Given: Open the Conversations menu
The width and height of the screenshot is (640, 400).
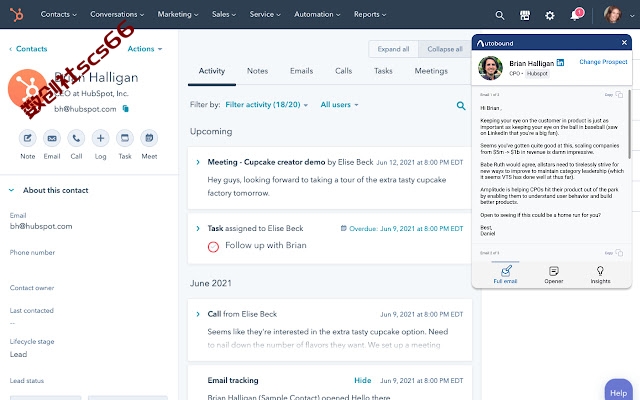Looking at the screenshot, I should tap(117, 14).
